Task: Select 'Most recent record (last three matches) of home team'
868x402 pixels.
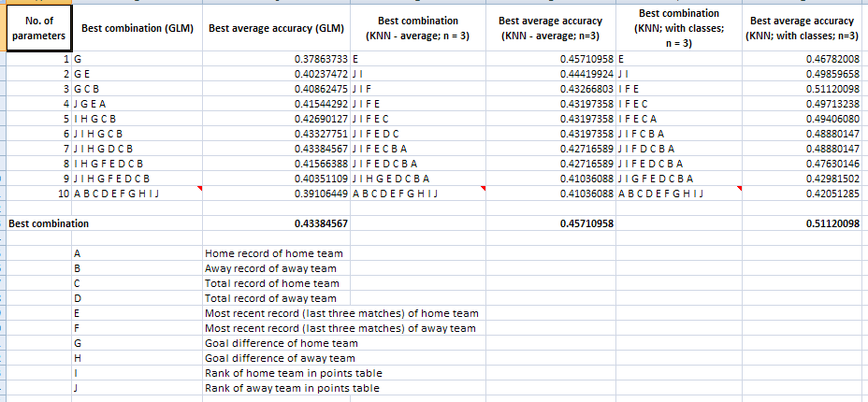Action: click(x=341, y=313)
